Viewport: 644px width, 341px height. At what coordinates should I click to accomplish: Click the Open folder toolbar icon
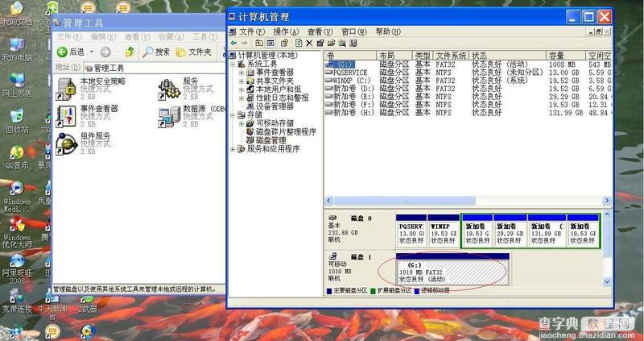[x=331, y=43]
